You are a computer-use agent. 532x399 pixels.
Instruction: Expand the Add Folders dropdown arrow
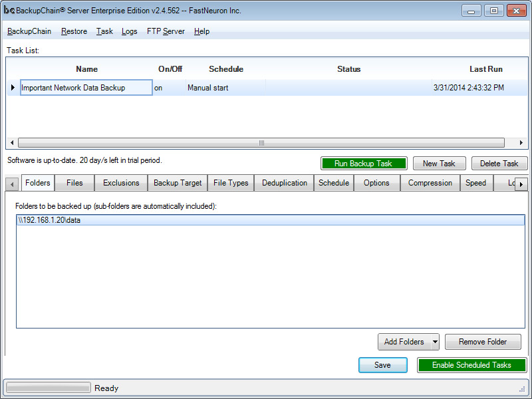[435, 342]
